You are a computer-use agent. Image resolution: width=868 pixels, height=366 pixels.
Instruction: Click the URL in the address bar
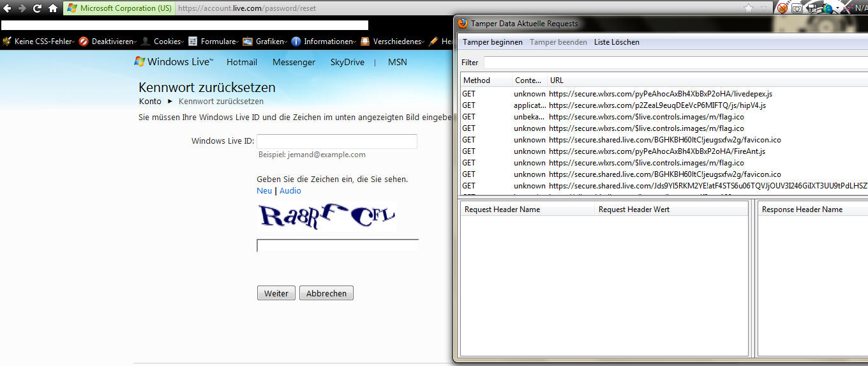(246, 8)
